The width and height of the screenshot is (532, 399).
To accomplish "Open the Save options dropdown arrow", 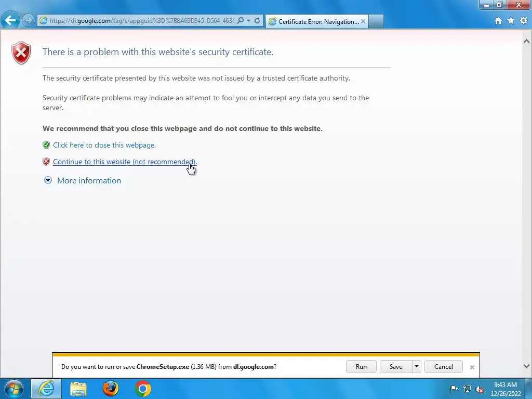I will pyautogui.click(x=416, y=367).
